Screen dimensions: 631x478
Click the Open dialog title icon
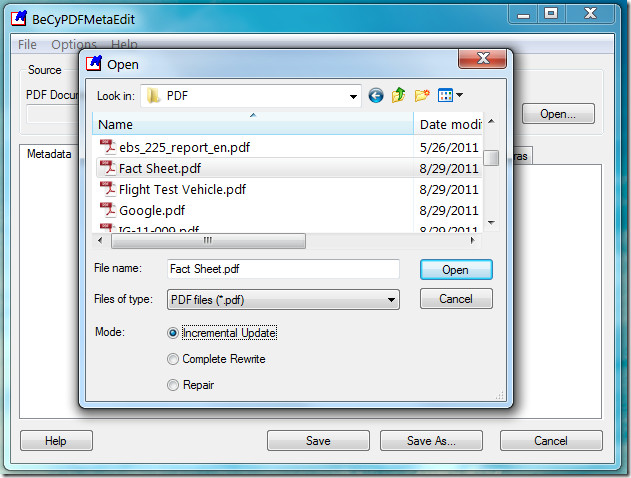click(94, 64)
